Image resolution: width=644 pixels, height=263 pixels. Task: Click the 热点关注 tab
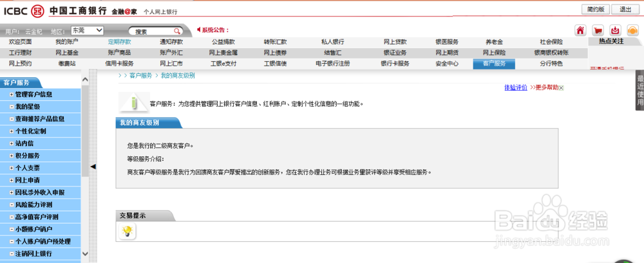(x=611, y=41)
